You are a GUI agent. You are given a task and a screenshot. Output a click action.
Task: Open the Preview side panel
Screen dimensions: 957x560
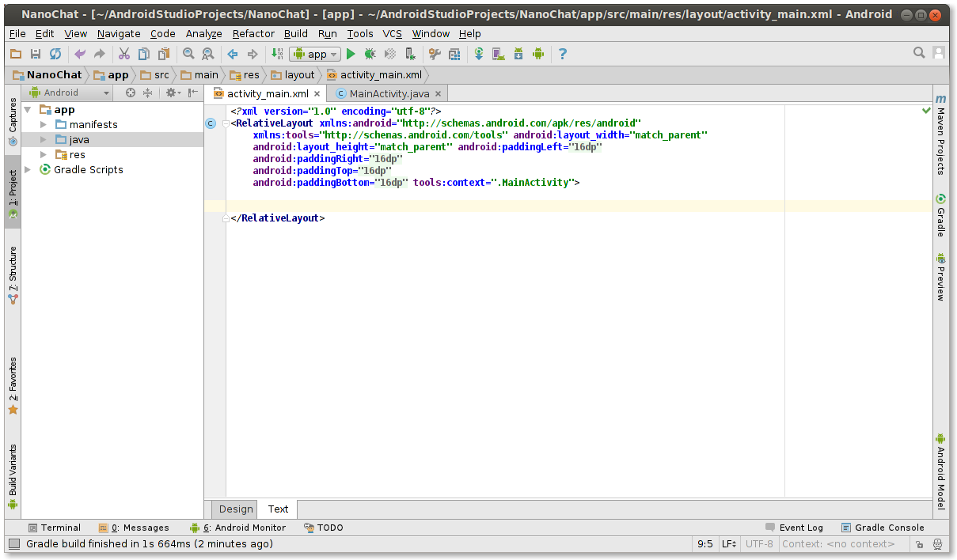pos(940,277)
